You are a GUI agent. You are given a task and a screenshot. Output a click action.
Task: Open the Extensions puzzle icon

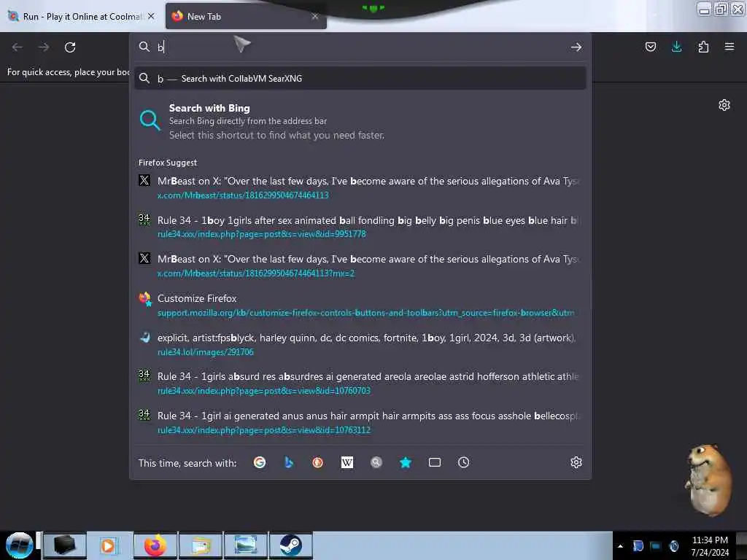(703, 47)
